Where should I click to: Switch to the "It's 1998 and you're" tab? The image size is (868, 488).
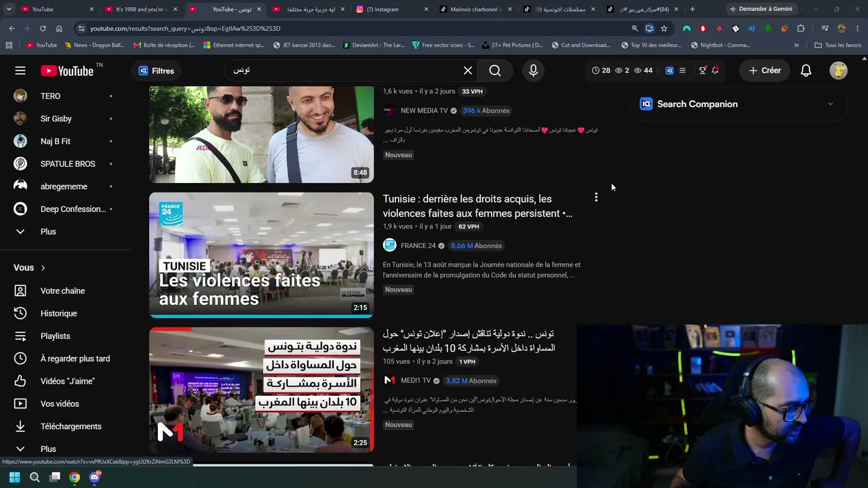[x=142, y=9]
